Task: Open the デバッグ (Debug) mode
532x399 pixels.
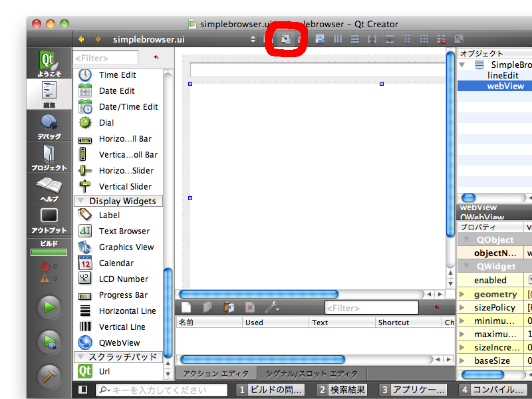Action: point(49,126)
